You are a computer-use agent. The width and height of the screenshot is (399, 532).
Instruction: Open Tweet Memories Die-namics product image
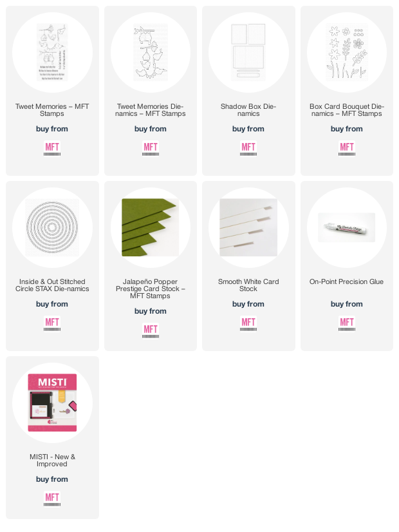point(150,52)
